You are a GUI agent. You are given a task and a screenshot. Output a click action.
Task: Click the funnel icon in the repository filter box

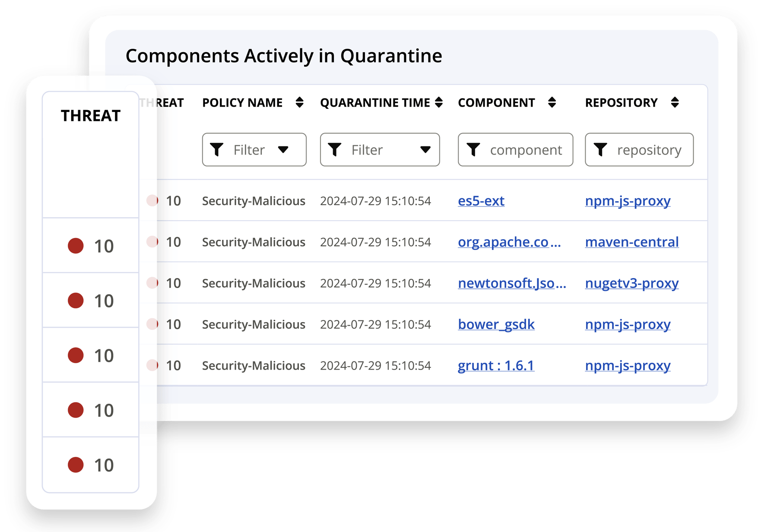[600, 149]
